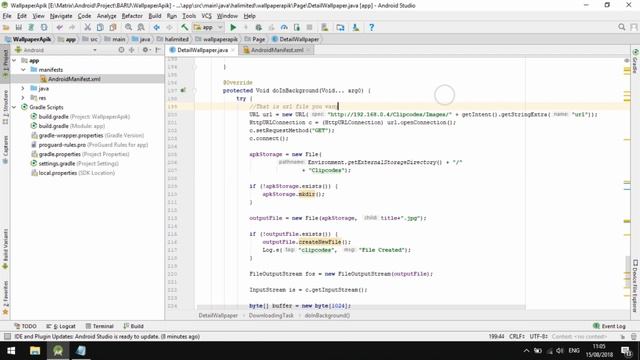The width and height of the screenshot is (640, 360).
Task: Click the Cut scissors icon
Action: 87,27
